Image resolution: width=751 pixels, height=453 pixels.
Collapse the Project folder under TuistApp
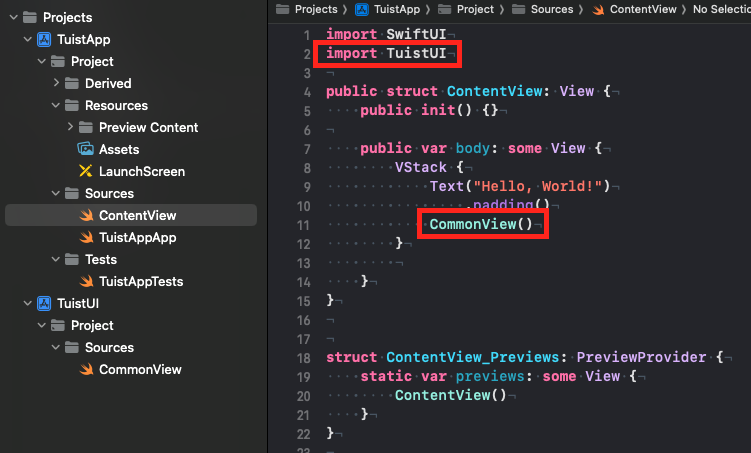[42, 61]
